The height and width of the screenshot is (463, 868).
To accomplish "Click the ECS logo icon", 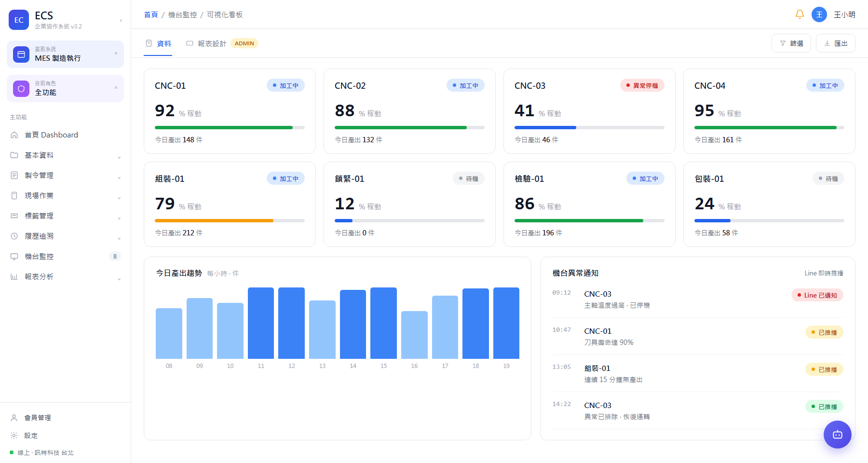I will coord(19,20).
